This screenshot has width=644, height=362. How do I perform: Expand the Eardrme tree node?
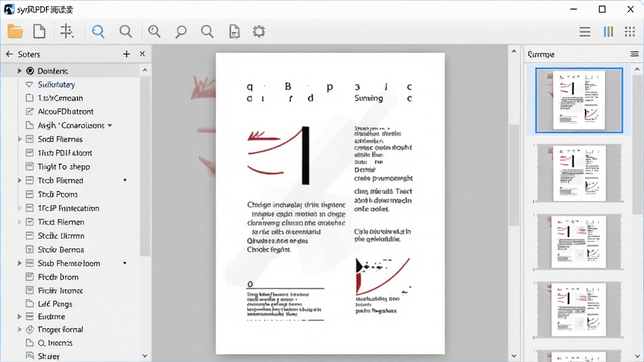[x=19, y=317]
